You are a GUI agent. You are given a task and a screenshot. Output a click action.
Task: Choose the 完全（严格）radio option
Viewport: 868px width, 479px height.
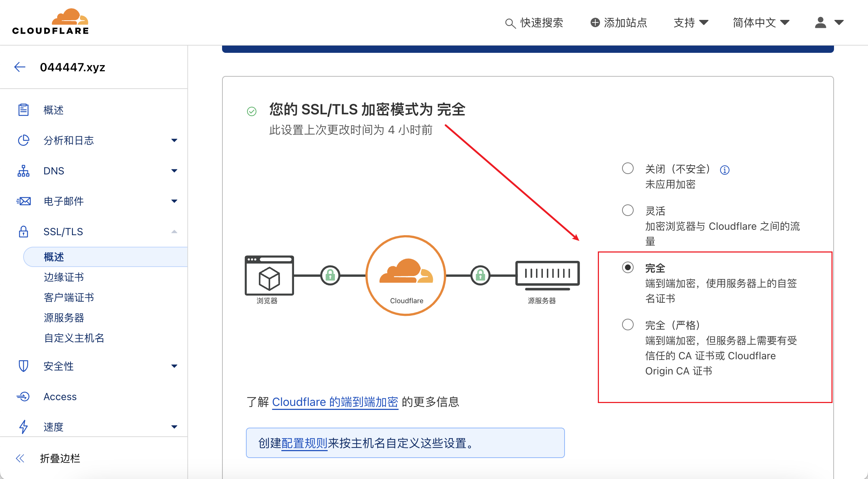click(627, 325)
